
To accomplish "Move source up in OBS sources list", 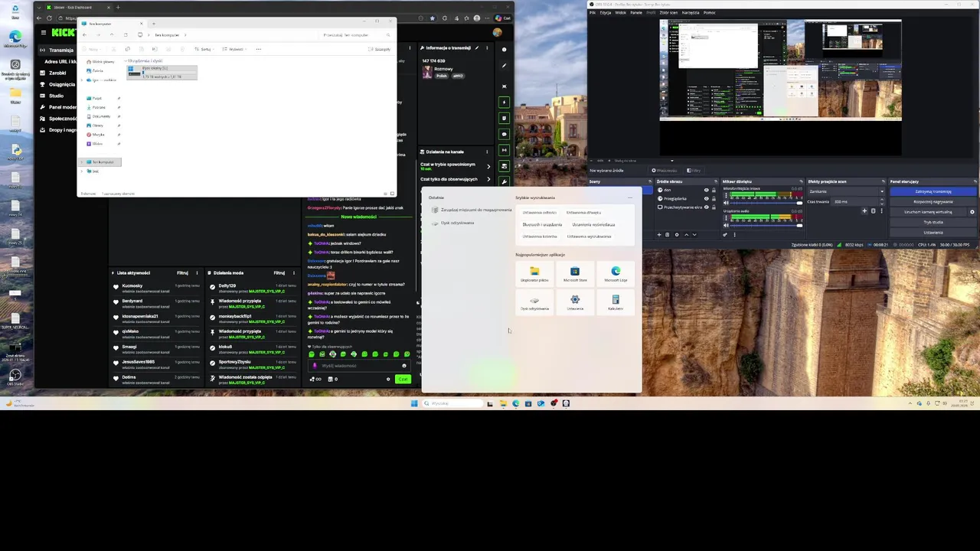I will [687, 235].
